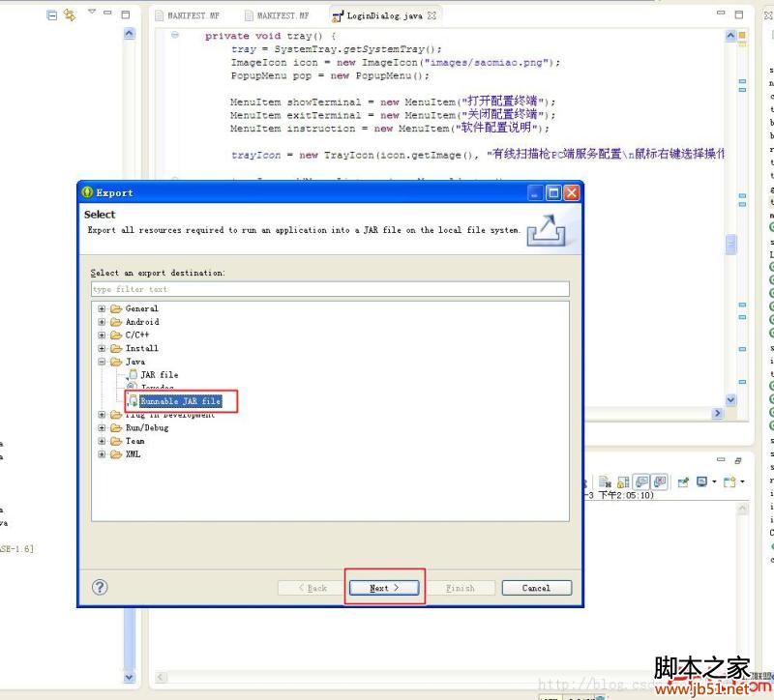This screenshot has height=700, width=774.
Task: Toggle show console on standard error change
Action: click(x=659, y=481)
